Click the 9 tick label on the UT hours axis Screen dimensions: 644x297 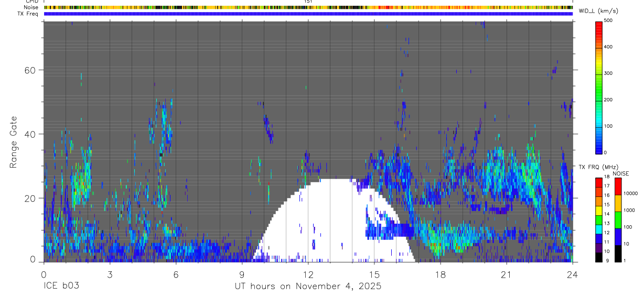242,274
